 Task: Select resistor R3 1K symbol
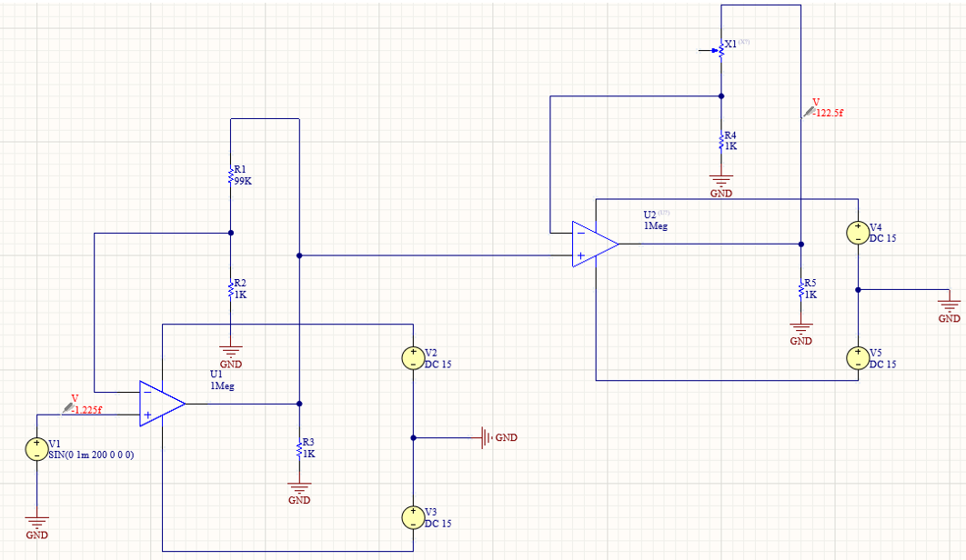(x=299, y=448)
